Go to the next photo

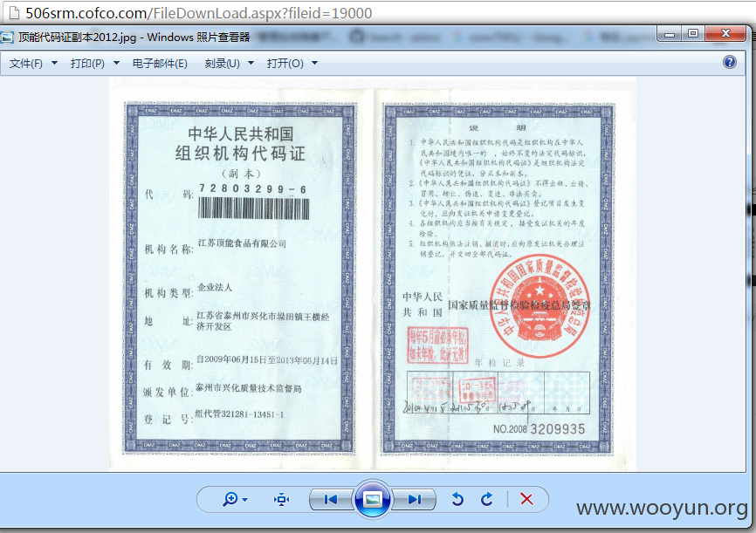click(x=414, y=499)
